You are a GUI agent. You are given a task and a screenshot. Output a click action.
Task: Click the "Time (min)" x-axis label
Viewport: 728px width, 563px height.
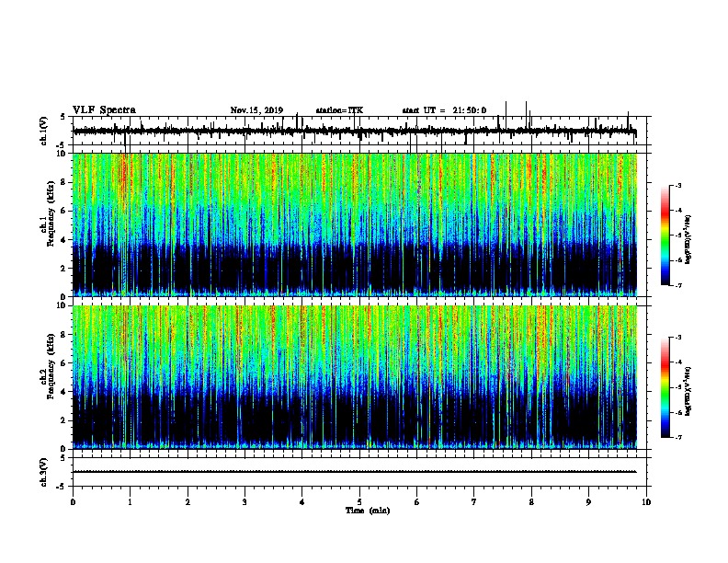[368, 511]
